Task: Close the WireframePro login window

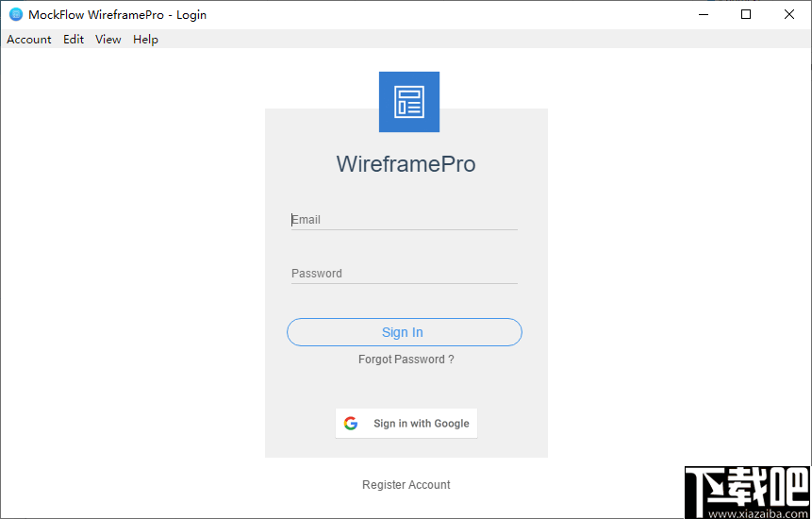Action: click(789, 14)
